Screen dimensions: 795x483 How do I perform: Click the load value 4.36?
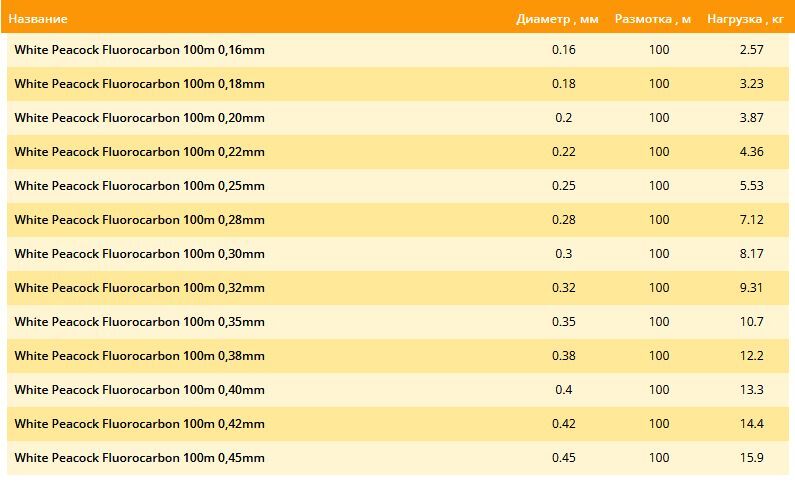751,152
